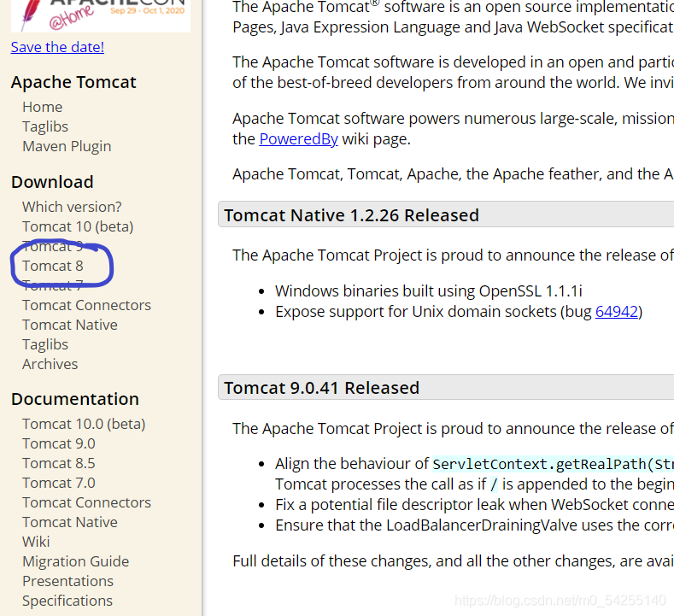Open bug 64942 link
The height and width of the screenshot is (616, 674).
pyautogui.click(x=617, y=312)
